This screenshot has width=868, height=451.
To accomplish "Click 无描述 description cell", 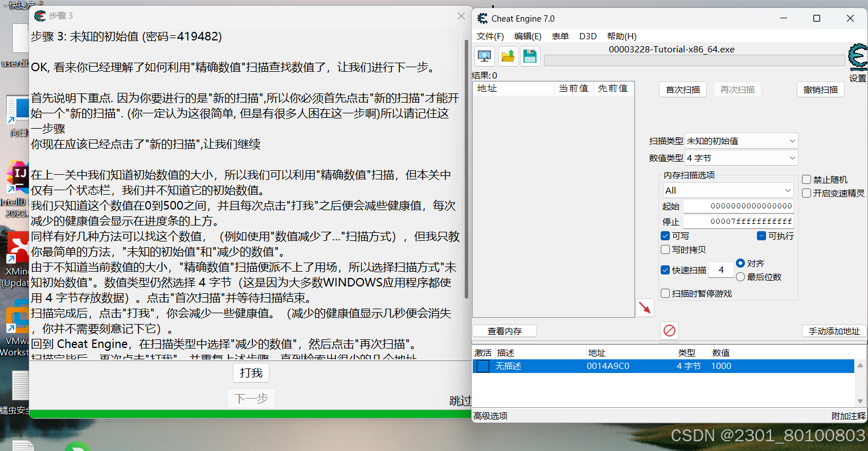I will click(x=509, y=366).
